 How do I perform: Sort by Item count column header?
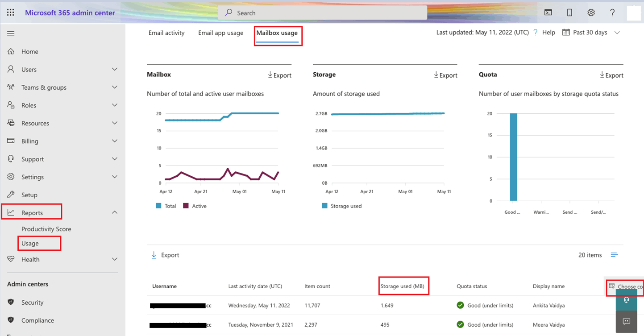point(317,286)
